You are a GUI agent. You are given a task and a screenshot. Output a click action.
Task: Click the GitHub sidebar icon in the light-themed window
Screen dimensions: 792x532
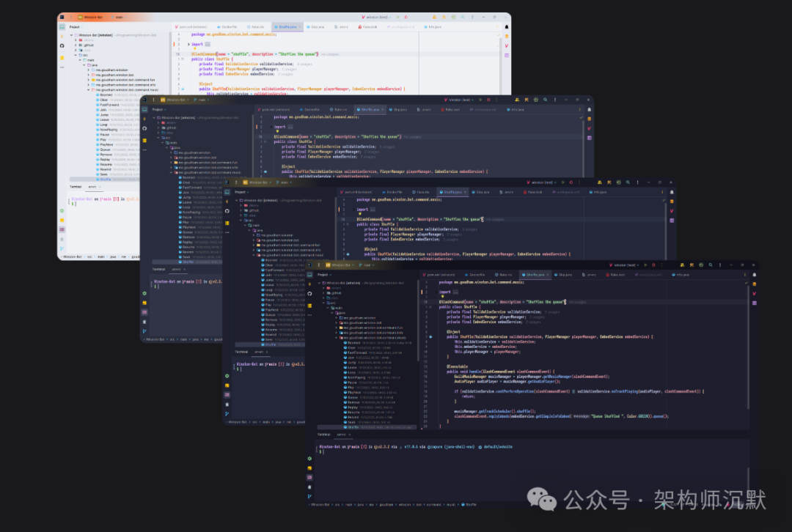(62, 45)
